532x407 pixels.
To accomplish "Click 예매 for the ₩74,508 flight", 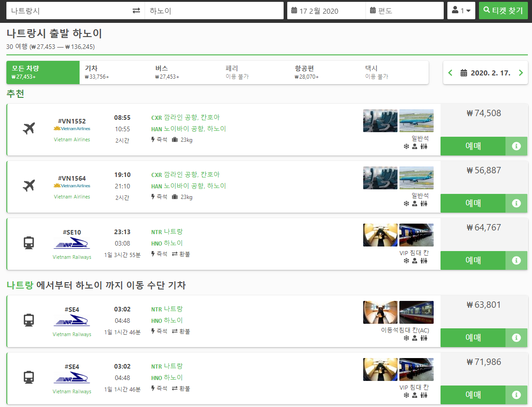I will coord(473,146).
